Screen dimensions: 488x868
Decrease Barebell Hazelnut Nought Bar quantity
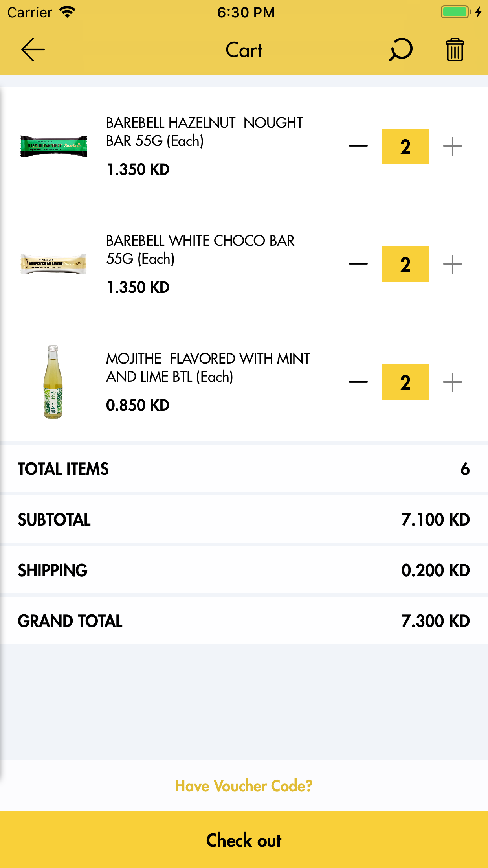[358, 146]
